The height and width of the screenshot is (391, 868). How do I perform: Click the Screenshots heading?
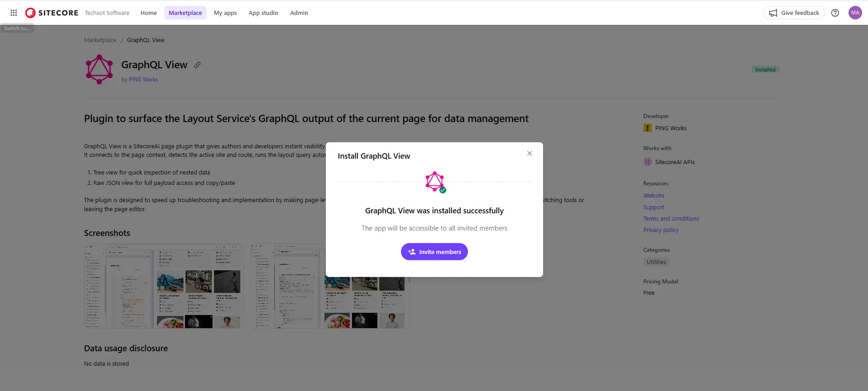(x=107, y=233)
